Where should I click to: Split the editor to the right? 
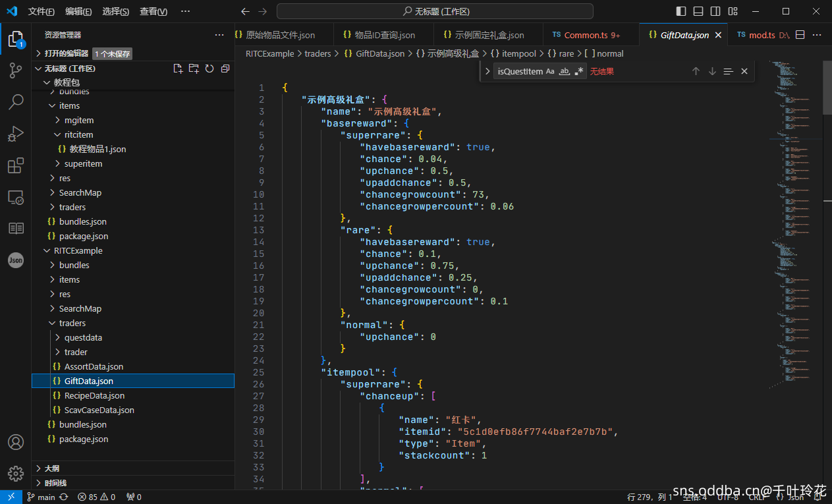(800, 35)
